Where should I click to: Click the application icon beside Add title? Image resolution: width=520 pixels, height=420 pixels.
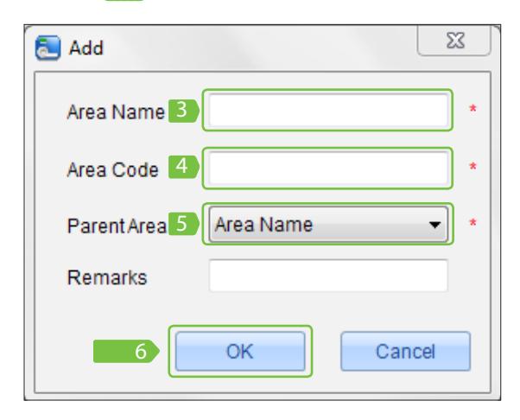pyautogui.click(x=48, y=48)
